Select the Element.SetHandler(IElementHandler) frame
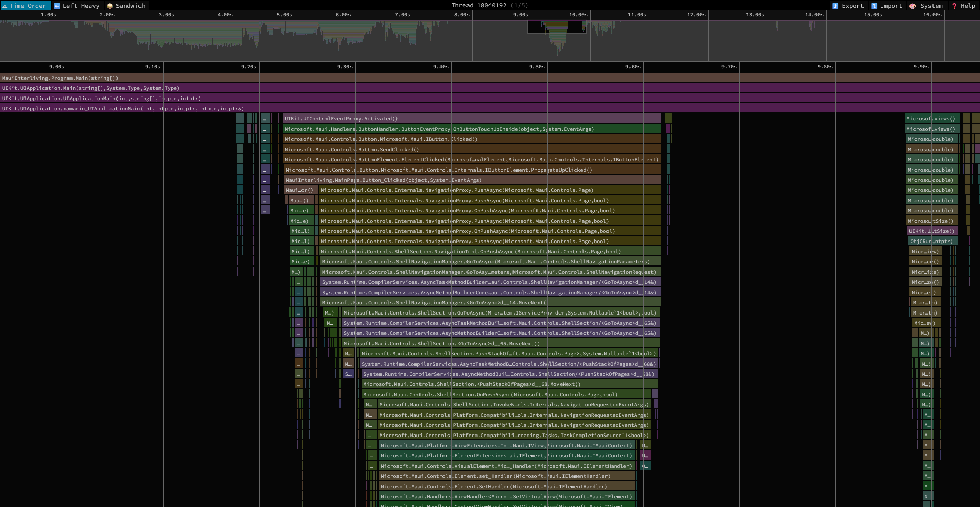Image resolution: width=980 pixels, height=507 pixels. (x=507, y=486)
